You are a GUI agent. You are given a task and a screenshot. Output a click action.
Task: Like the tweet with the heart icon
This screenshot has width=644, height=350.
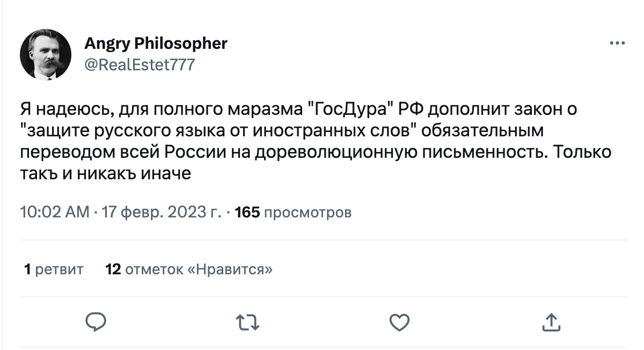click(x=399, y=322)
